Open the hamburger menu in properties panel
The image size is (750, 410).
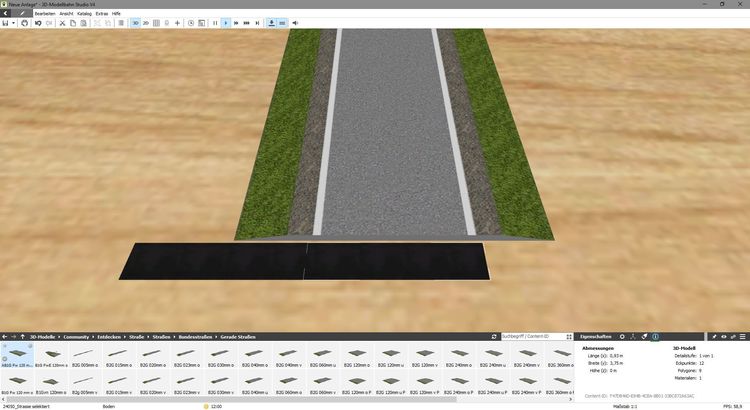pyautogui.click(x=742, y=337)
